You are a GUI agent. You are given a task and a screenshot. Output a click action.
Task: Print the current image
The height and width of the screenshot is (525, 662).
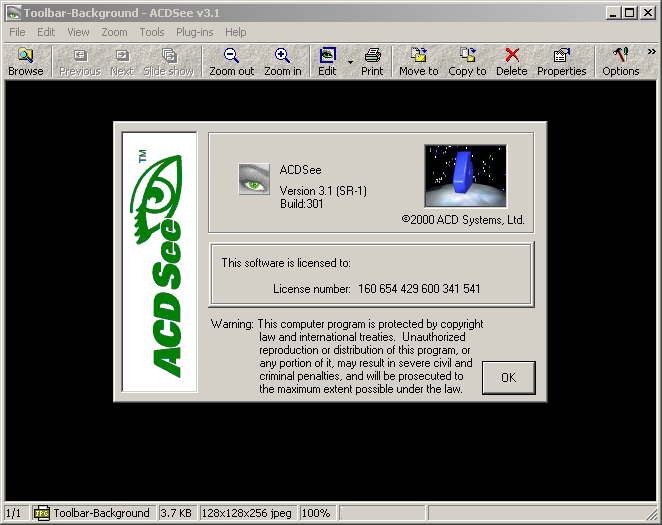tap(372, 62)
